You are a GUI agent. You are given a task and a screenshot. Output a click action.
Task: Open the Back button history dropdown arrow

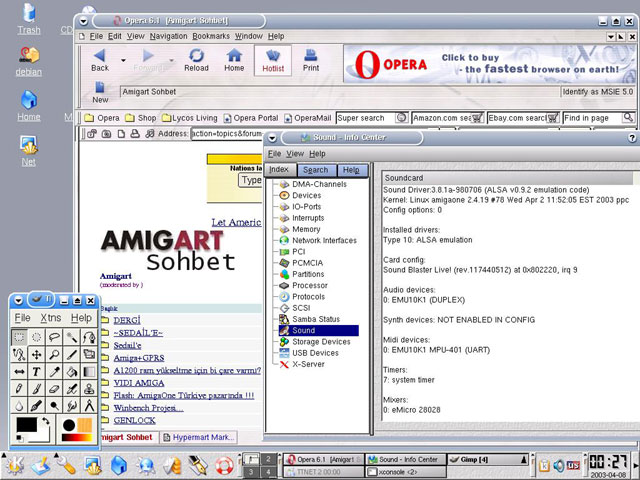pos(124,60)
